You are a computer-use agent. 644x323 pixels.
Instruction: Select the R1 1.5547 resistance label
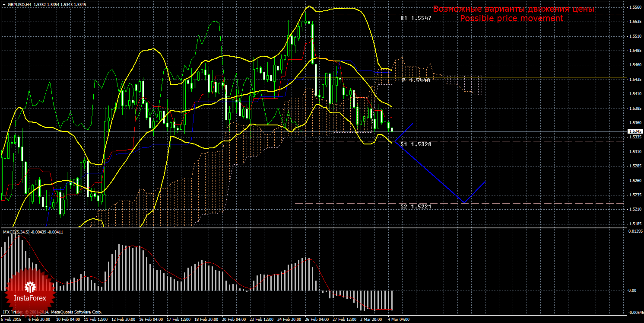click(x=416, y=19)
